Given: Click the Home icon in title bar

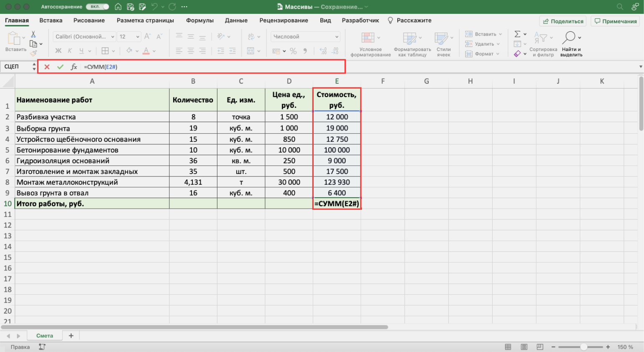Looking at the screenshot, I should (118, 7).
